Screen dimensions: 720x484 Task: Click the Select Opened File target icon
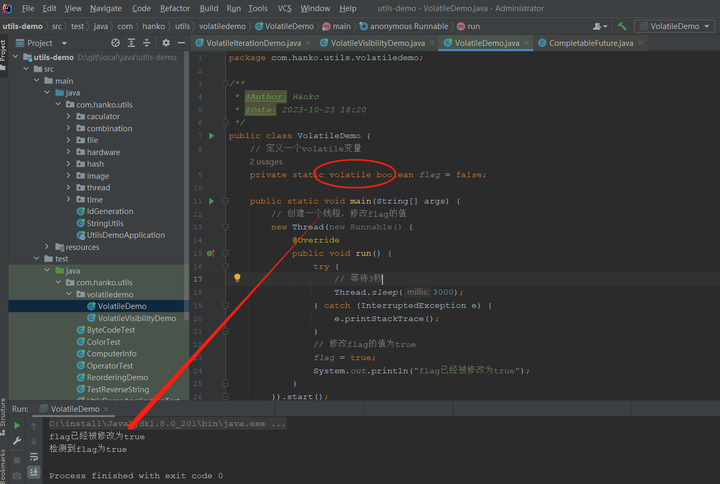(x=115, y=43)
